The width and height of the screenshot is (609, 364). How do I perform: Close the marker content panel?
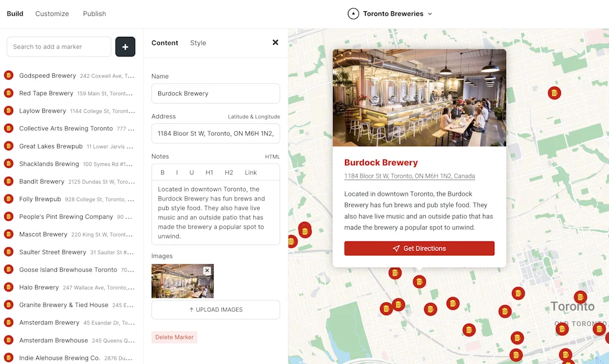pyautogui.click(x=275, y=42)
